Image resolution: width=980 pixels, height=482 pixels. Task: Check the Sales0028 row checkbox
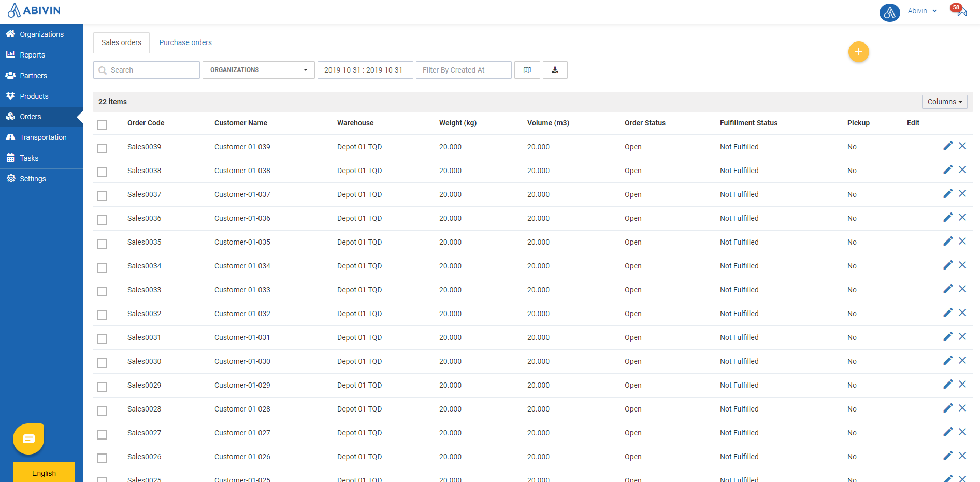click(103, 410)
